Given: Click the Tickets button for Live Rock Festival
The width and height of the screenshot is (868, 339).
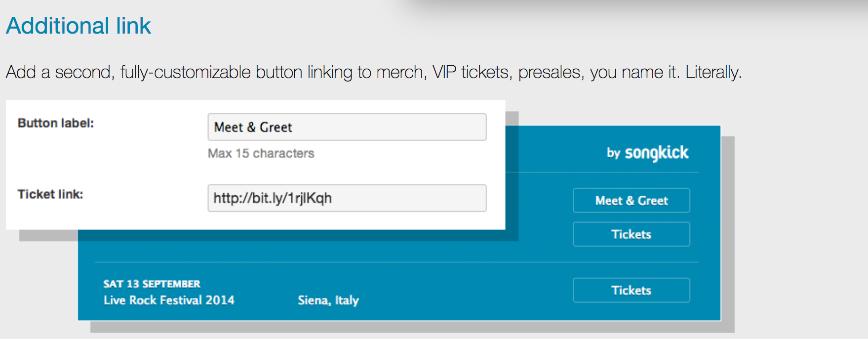Looking at the screenshot, I should 631,290.
